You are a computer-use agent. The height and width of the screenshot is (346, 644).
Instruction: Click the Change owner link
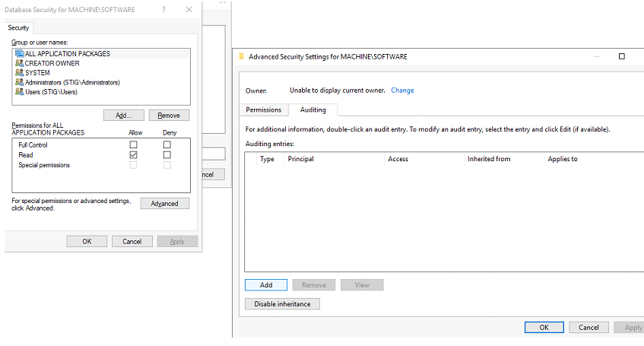[x=402, y=90]
